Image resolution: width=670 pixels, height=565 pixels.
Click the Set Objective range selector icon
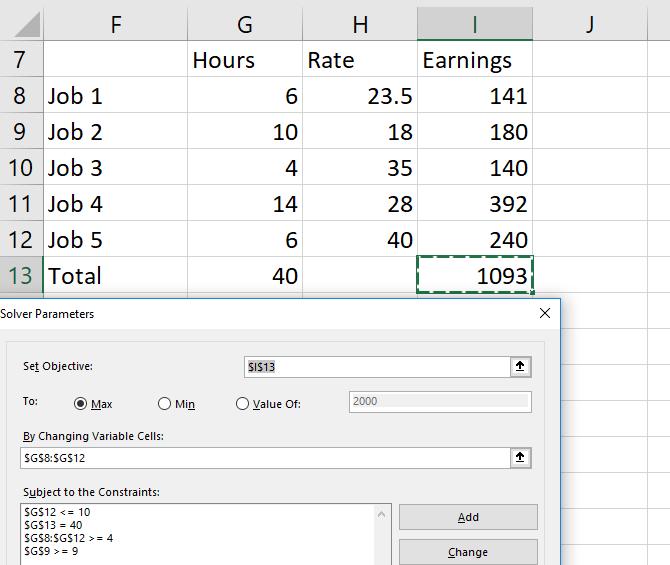coord(520,367)
